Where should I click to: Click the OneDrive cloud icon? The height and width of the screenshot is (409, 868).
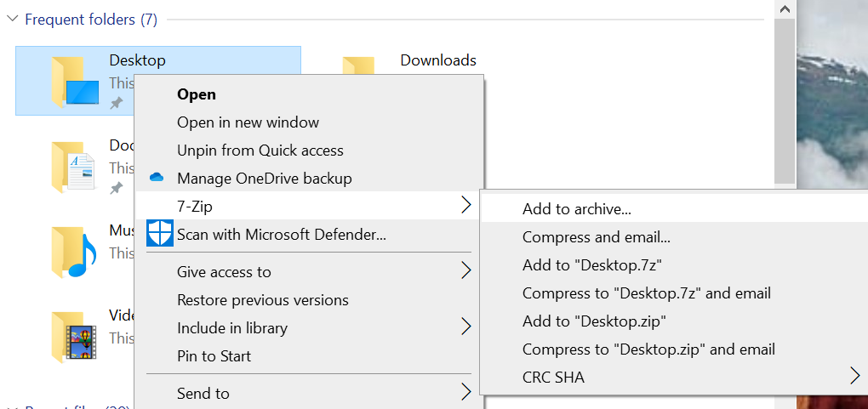(156, 178)
